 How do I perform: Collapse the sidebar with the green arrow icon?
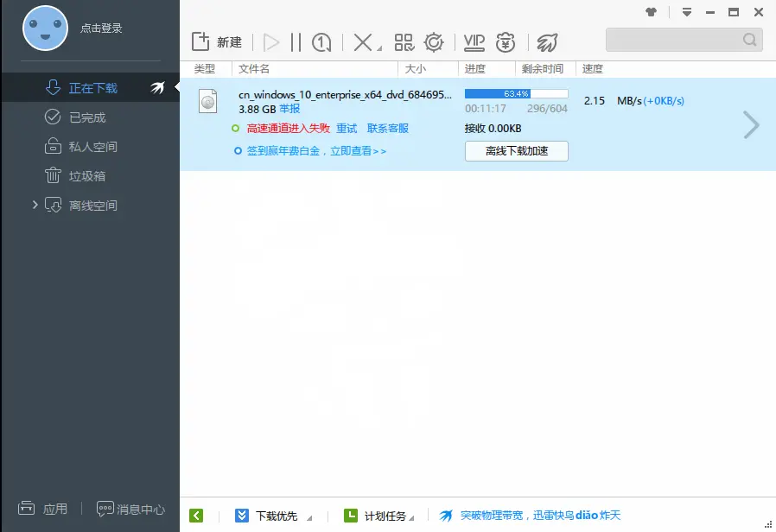196,516
